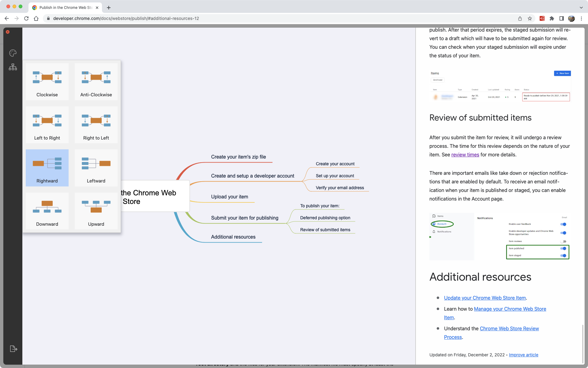Open a new browser tab
588x368 pixels.
[x=109, y=8]
